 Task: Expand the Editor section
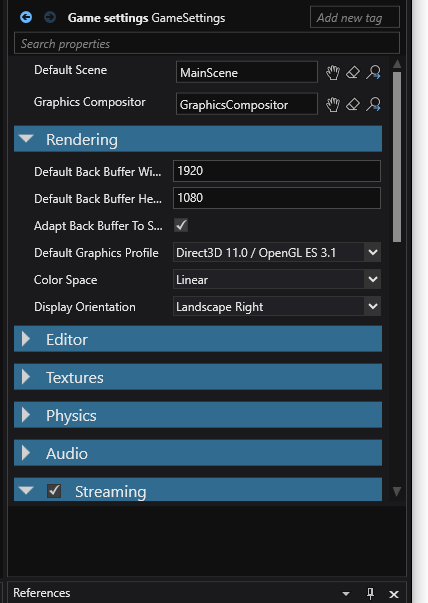coord(26,339)
